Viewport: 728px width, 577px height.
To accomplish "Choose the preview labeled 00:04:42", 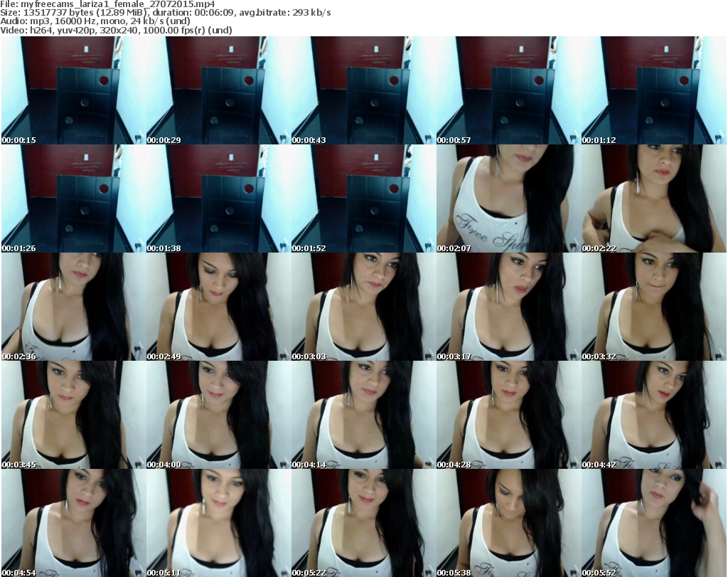I will tap(654, 415).
